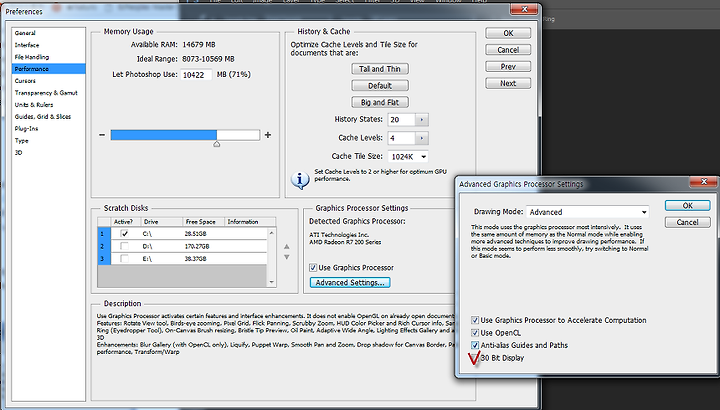Click the plus icon beside memory slider

[x=268, y=135]
